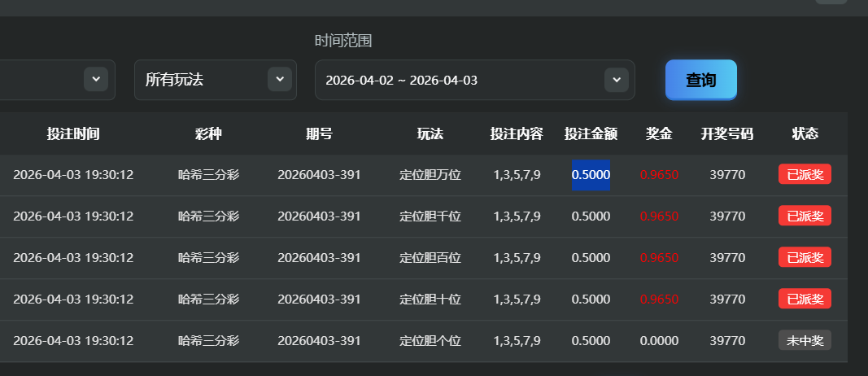Select the 定位胆个位 play type cell
The image size is (868, 376).
coord(430,340)
